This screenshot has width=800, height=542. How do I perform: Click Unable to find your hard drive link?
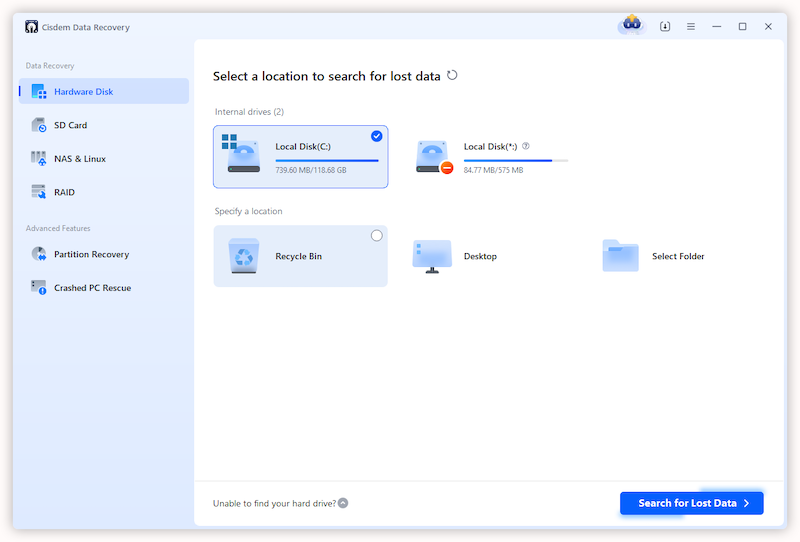pyautogui.click(x=274, y=503)
